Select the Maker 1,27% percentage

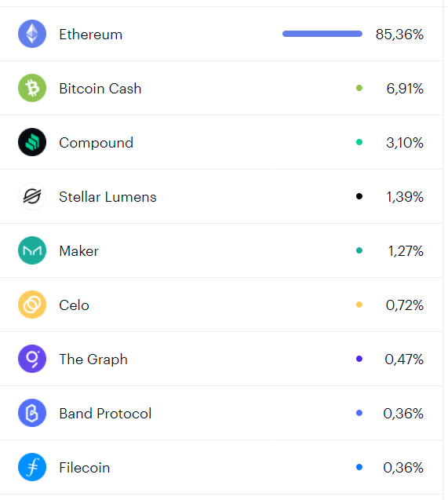pos(406,251)
